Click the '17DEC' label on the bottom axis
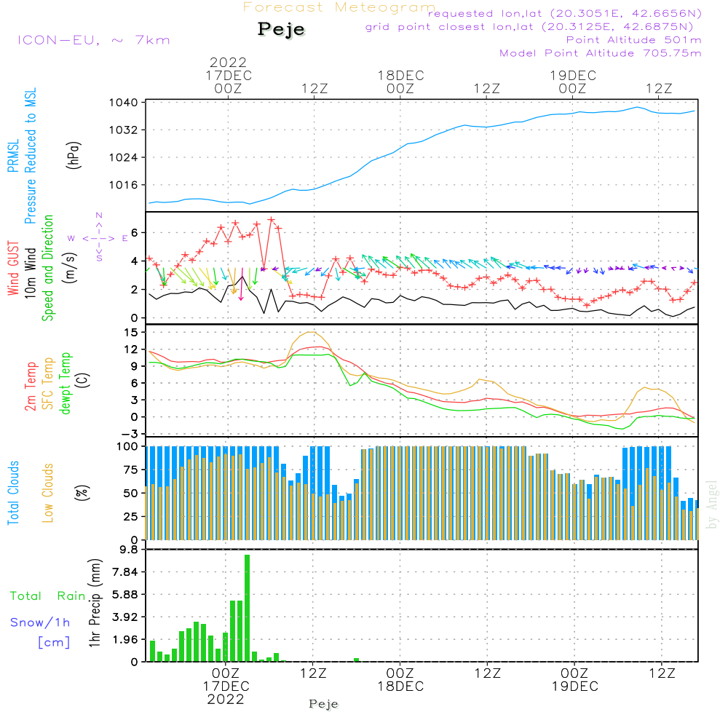The image size is (728, 728). [x=226, y=687]
